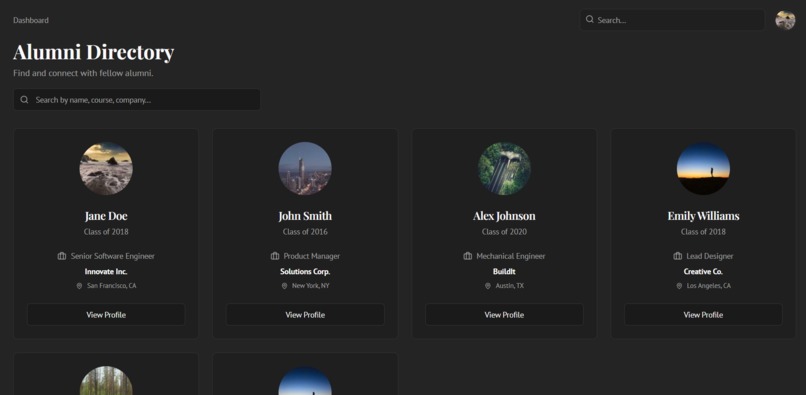
Task: Click the location pin next to New York, NY
Action: click(x=284, y=286)
